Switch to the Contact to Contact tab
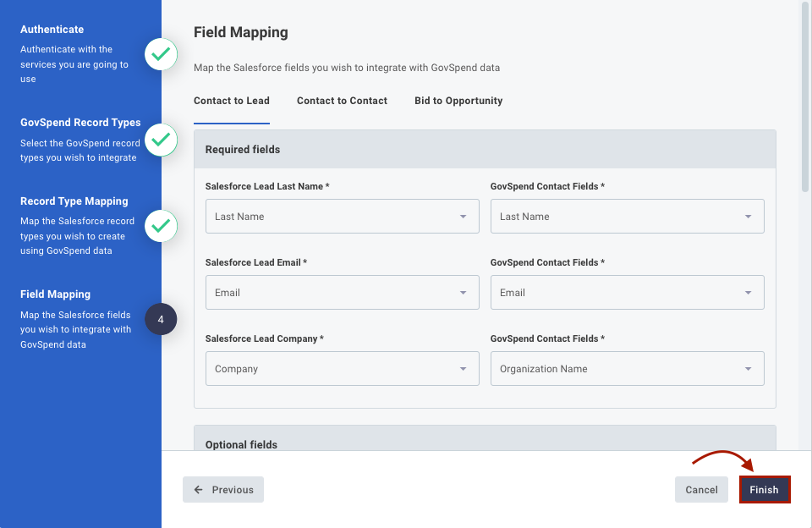The image size is (812, 528). click(342, 101)
